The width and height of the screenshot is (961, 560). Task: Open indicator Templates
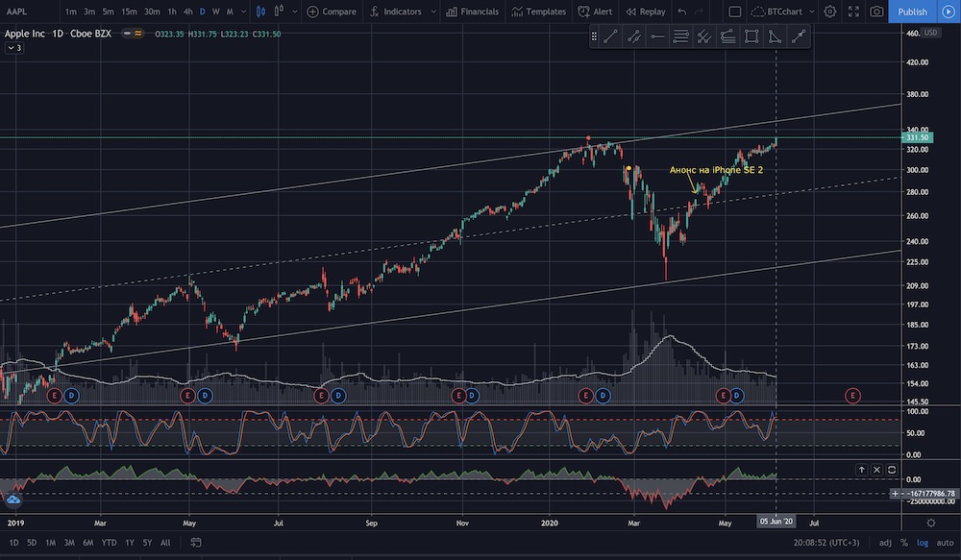tap(539, 11)
